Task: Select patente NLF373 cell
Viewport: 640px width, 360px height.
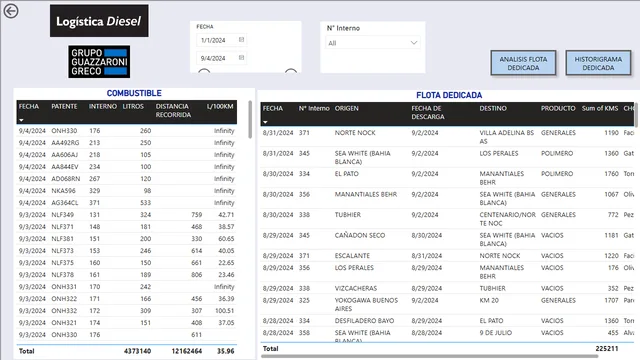Action: tap(62, 251)
